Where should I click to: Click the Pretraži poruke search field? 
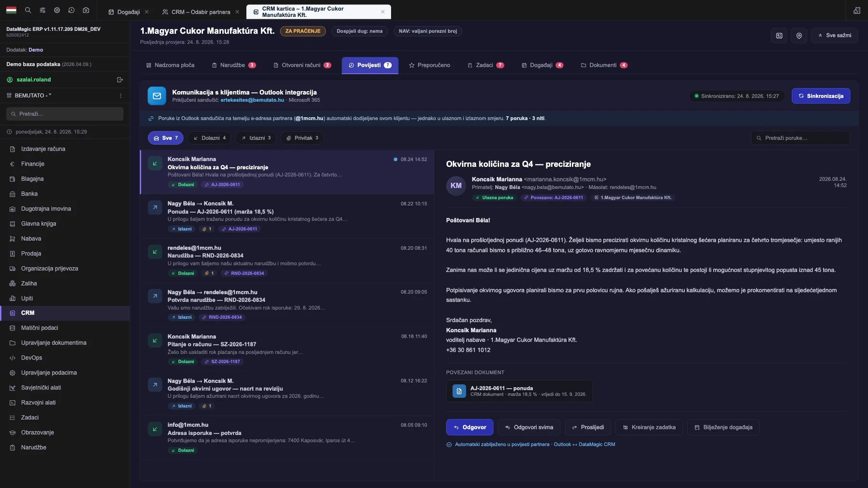tap(800, 138)
